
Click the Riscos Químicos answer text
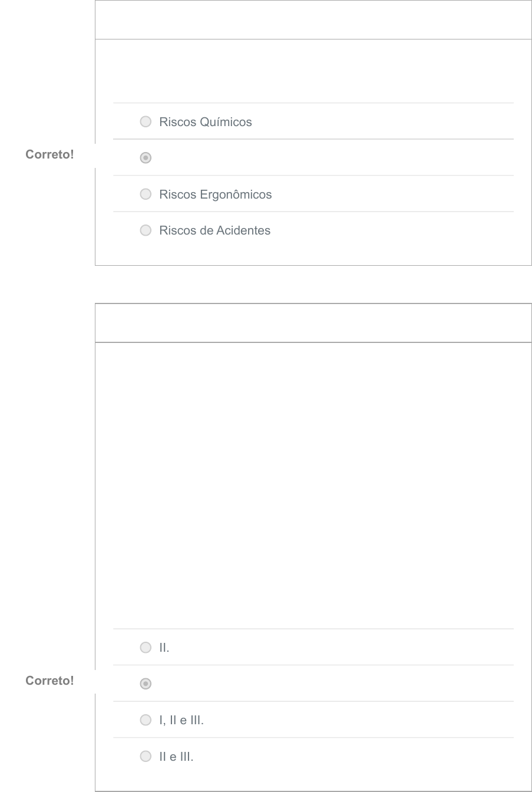206,122
